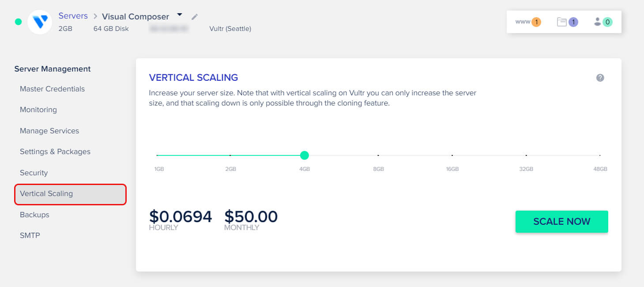
Task: Select Manage Services in sidebar
Action: 49,131
